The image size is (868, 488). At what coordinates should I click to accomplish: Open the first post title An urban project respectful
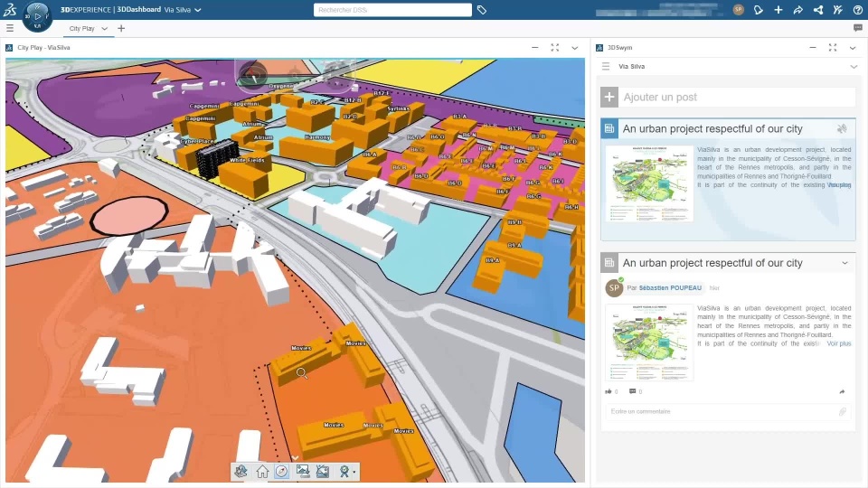click(x=712, y=129)
